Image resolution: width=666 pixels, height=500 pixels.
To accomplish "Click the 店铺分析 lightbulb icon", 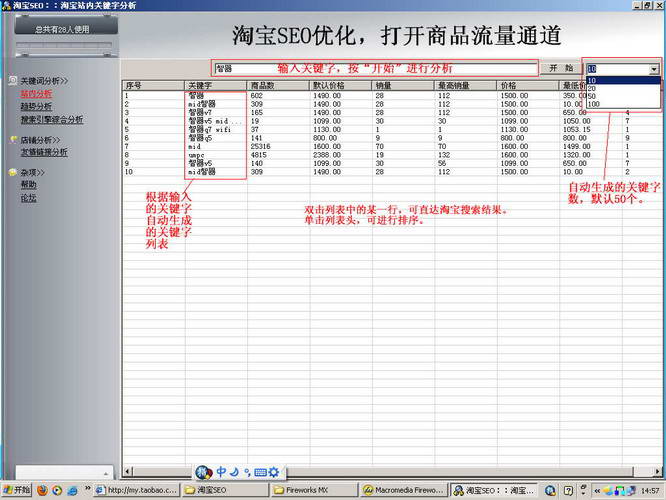I will point(14,139).
